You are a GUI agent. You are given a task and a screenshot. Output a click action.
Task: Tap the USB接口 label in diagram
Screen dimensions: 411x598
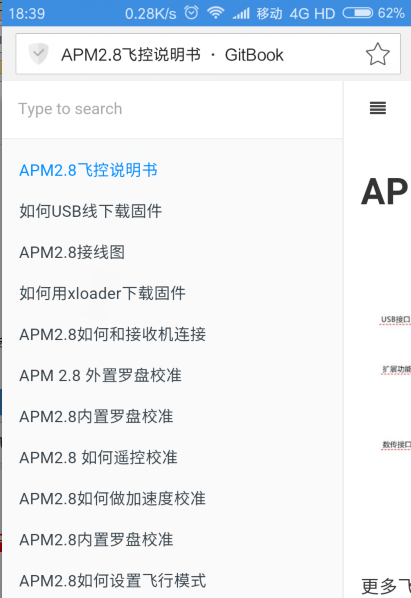395,320
